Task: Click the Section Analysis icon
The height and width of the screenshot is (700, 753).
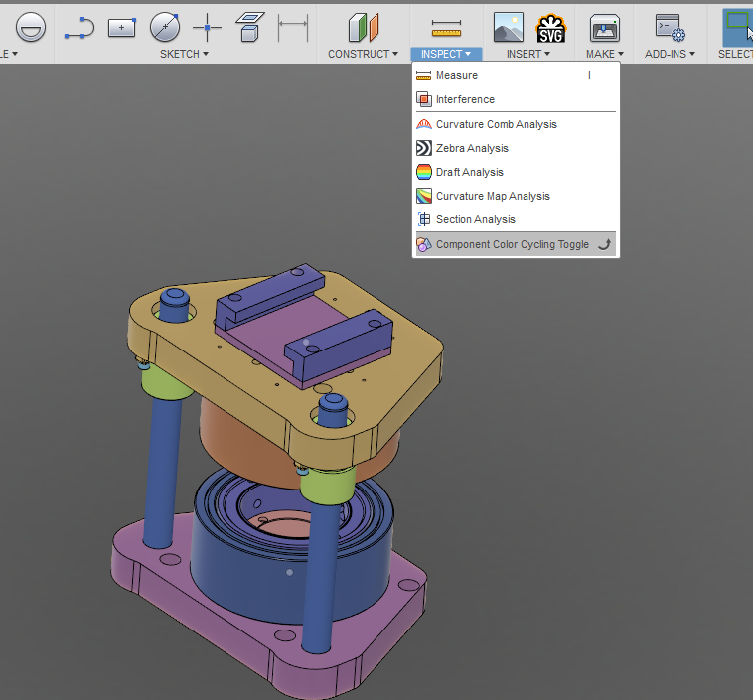Action: (x=423, y=219)
